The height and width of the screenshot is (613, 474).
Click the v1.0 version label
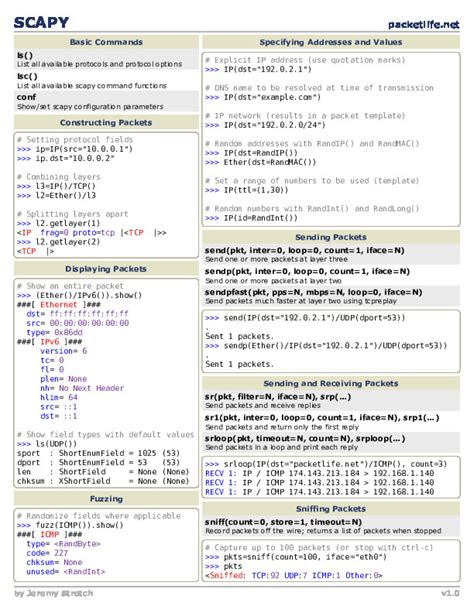[450, 593]
